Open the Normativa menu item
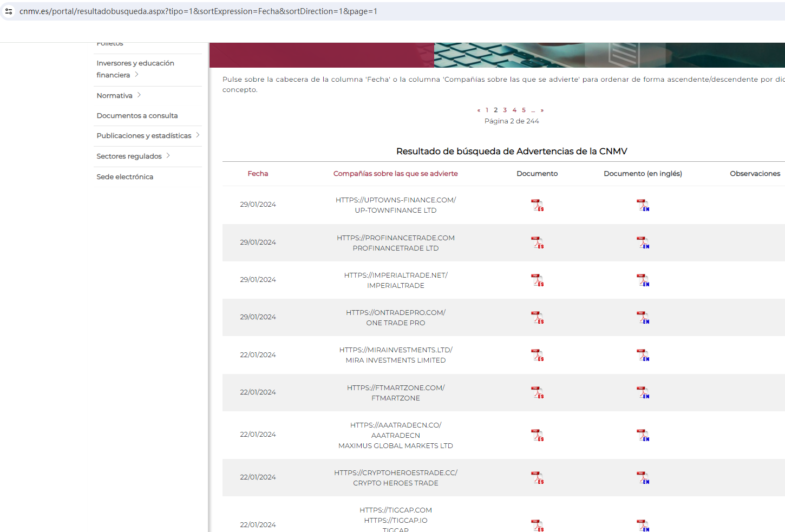Viewport: 785px width, 532px height. pyautogui.click(x=114, y=96)
